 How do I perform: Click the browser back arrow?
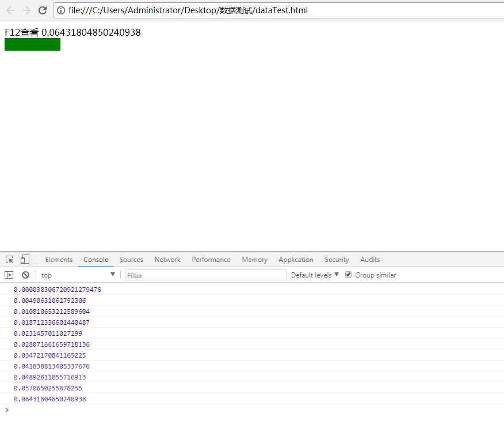click(10, 10)
